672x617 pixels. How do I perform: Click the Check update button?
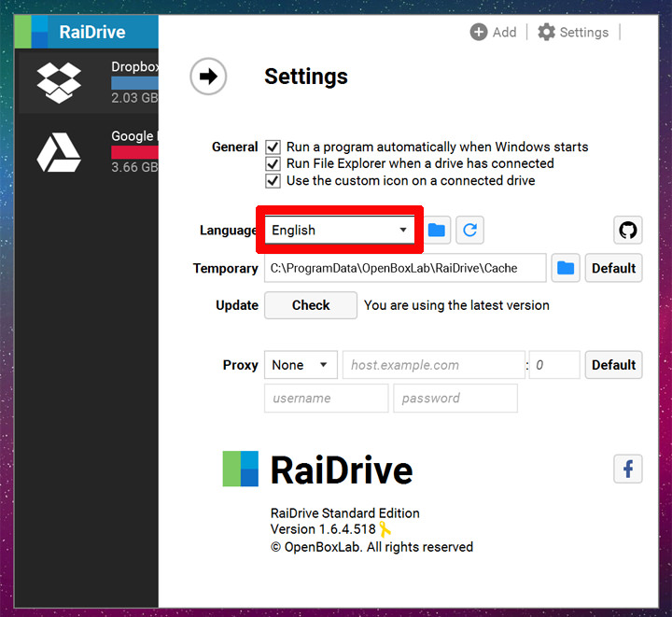tap(311, 305)
